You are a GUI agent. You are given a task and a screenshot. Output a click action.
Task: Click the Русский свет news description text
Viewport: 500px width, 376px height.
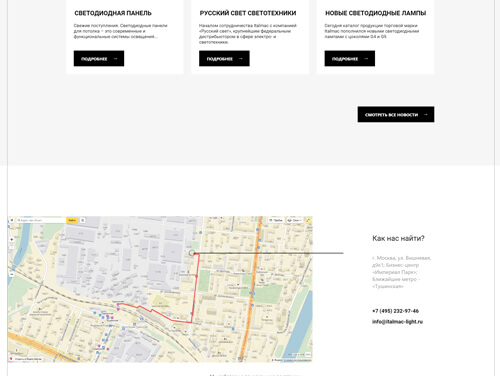click(248, 34)
